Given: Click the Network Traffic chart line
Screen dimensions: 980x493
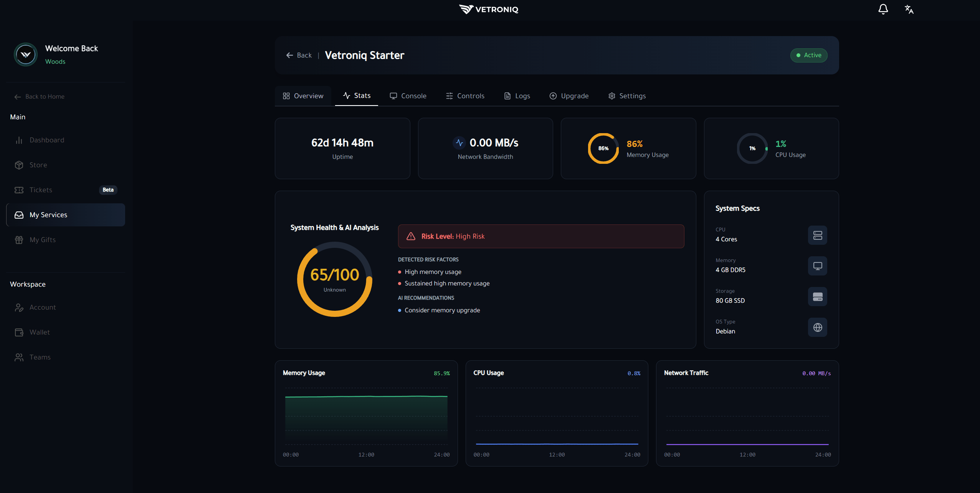Looking at the screenshot, I should click(747, 444).
